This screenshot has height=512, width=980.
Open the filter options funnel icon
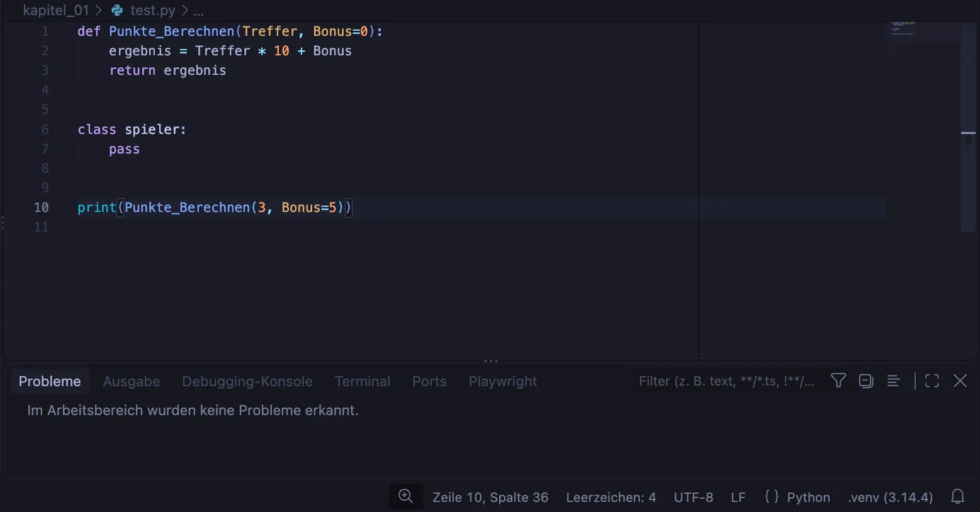(x=838, y=381)
